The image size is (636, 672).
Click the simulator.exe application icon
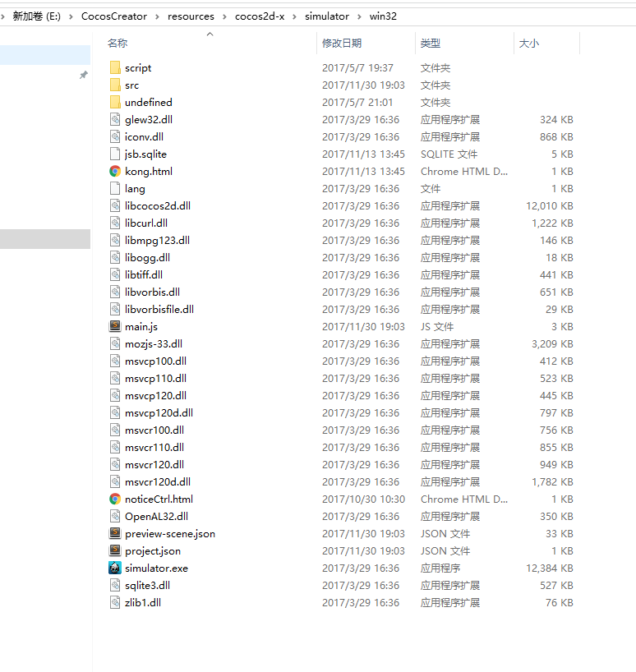(x=115, y=568)
